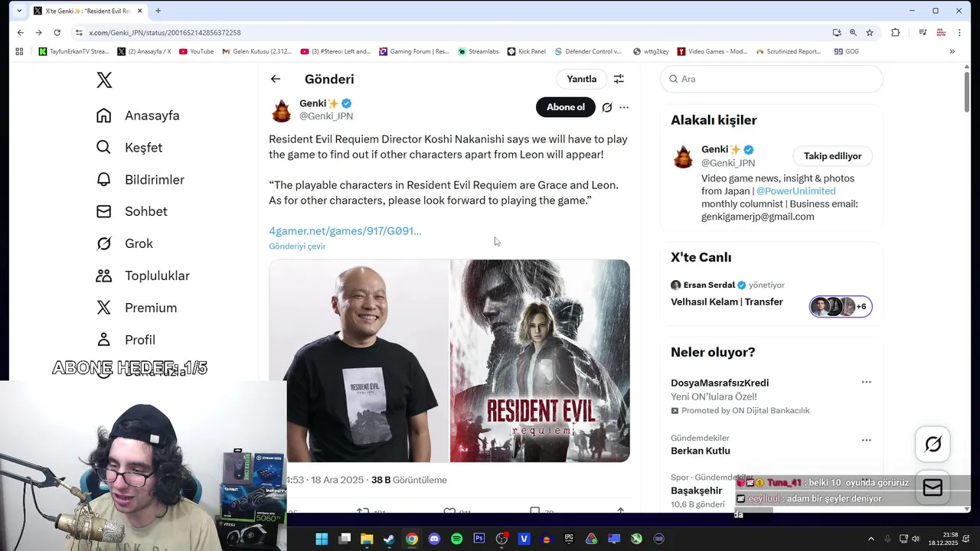Expand bookmarks overflow chevron
Viewport: 980px width, 551px height.
pyautogui.click(x=952, y=51)
